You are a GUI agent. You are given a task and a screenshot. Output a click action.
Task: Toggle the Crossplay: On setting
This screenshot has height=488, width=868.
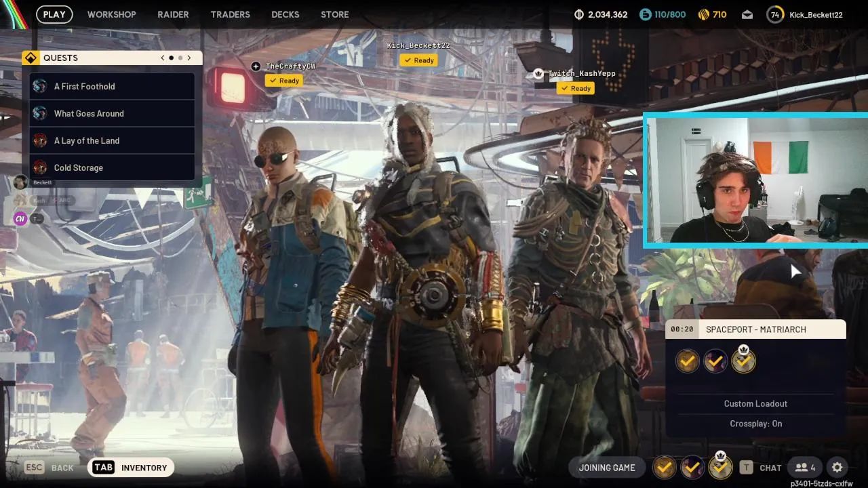point(755,424)
